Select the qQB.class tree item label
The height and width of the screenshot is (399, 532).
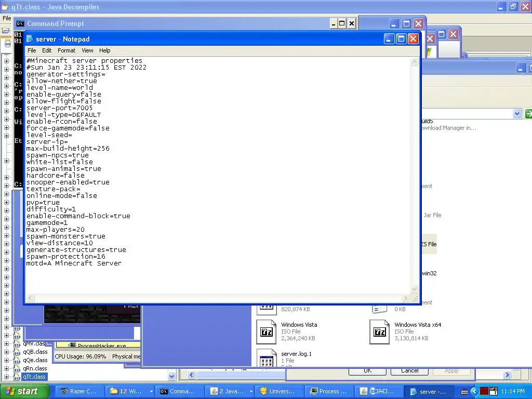(x=35, y=352)
